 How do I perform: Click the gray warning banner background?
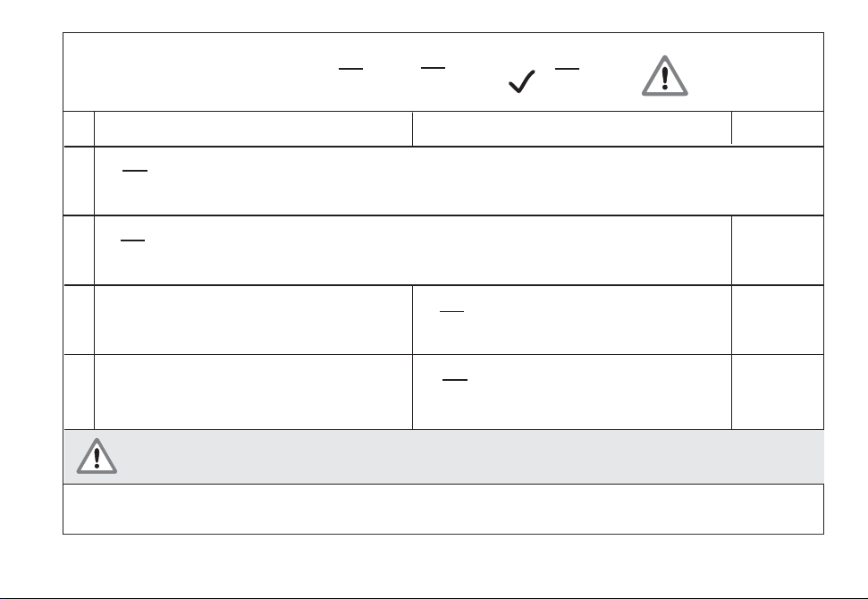(444, 457)
